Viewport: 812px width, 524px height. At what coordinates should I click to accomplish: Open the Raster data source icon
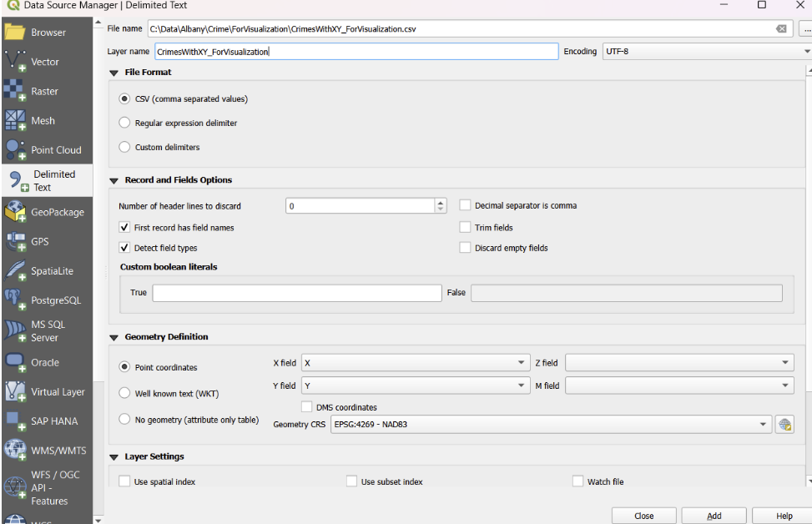pos(16,91)
